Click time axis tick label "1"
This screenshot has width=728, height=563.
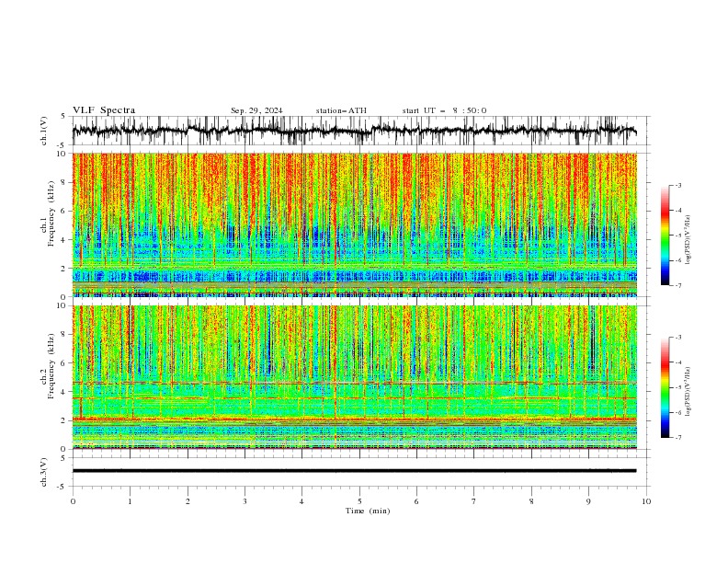coord(130,501)
